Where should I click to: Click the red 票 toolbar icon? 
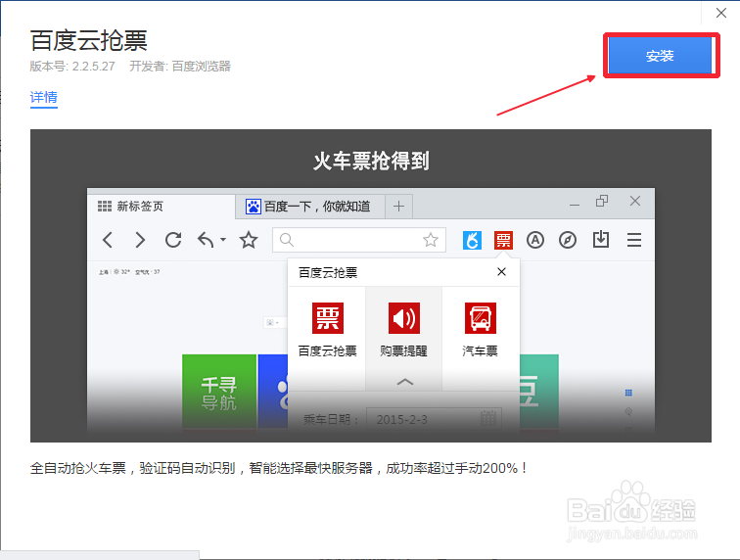(x=503, y=240)
